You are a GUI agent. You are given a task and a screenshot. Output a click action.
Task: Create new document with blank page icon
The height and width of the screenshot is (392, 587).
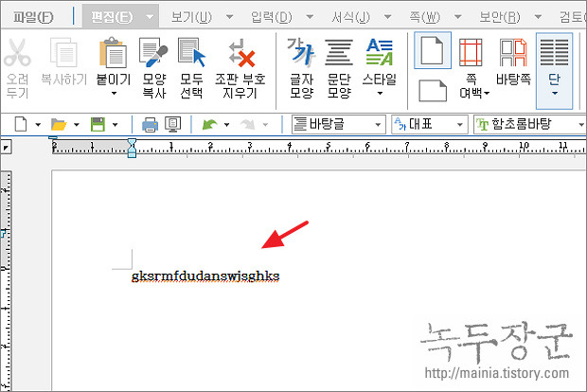pos(21,124)
